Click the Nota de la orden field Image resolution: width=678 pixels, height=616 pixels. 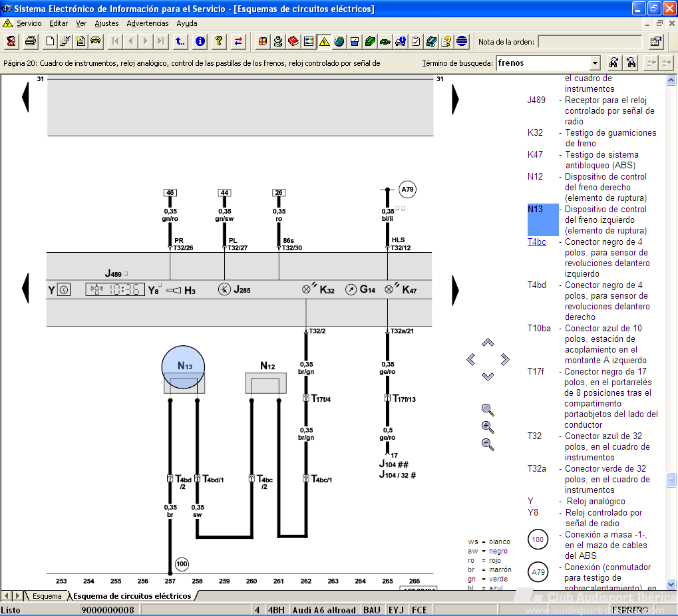590,42
